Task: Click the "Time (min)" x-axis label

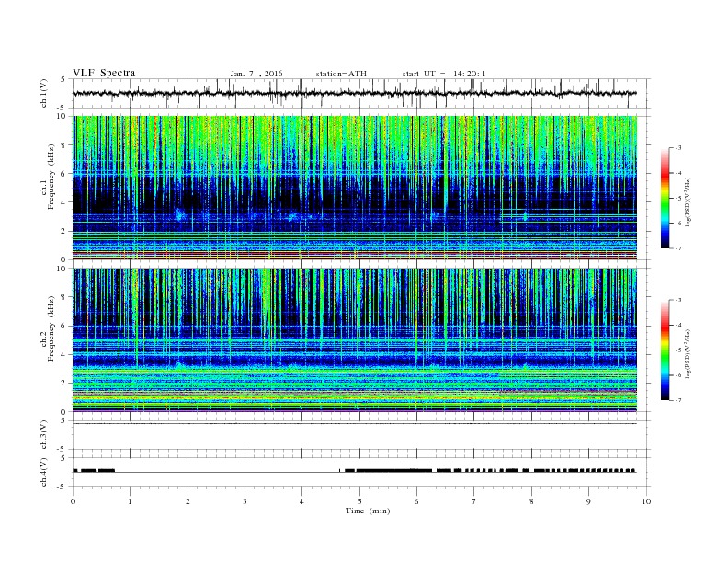Action: [x=368, y=511]
